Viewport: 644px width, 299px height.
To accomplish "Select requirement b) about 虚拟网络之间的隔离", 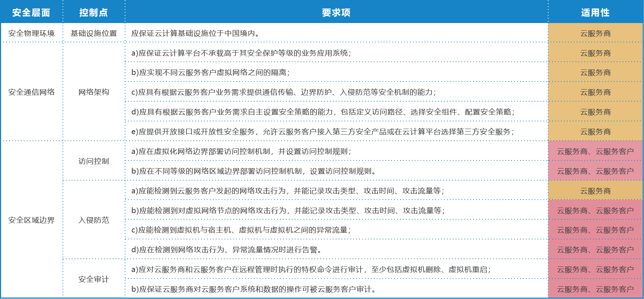I will coord(211,72).
